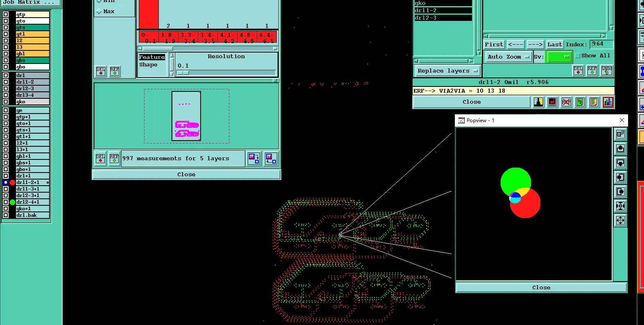Click the black-and-yellow figures icon next to Close

tap(538, 102)
